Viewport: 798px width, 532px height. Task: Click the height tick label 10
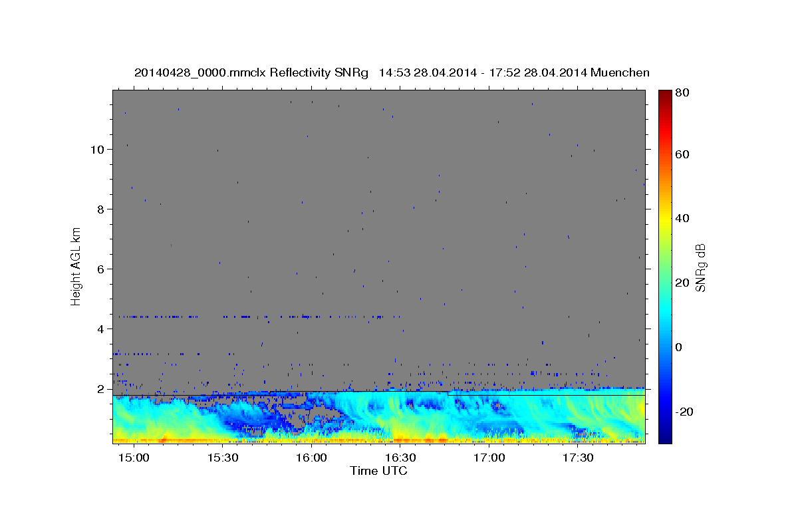[98, 150]
